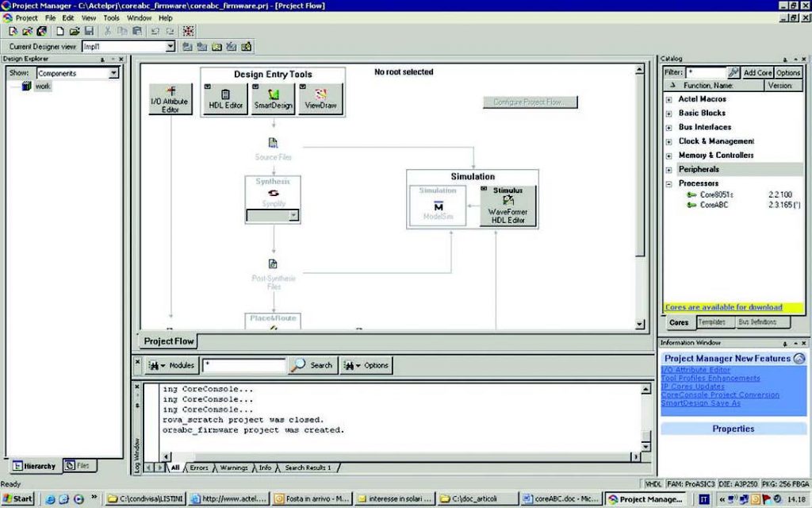Viewport: 812px width, 508px height.
Task: Open the I/O Attribute Editor
Action: [x=170, y=98]
